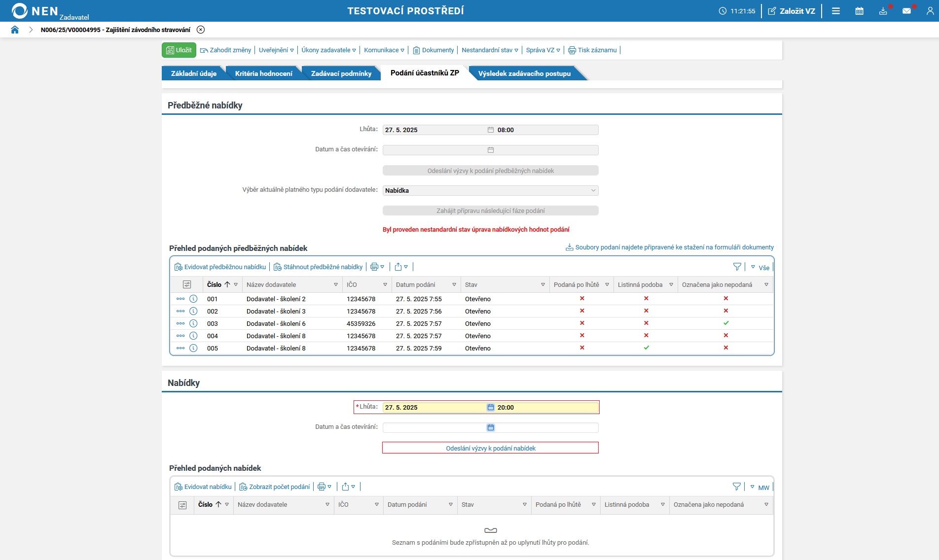
Task: Open the Zadávací podmínky tab
Action: pyautogui.click(x=341, y=73)
